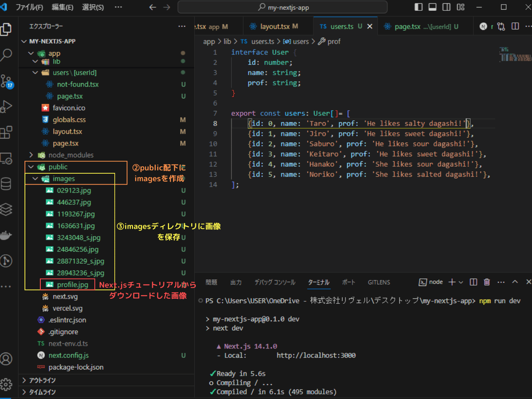Split the terminal pane
The image size is (532, 399).
473,282
